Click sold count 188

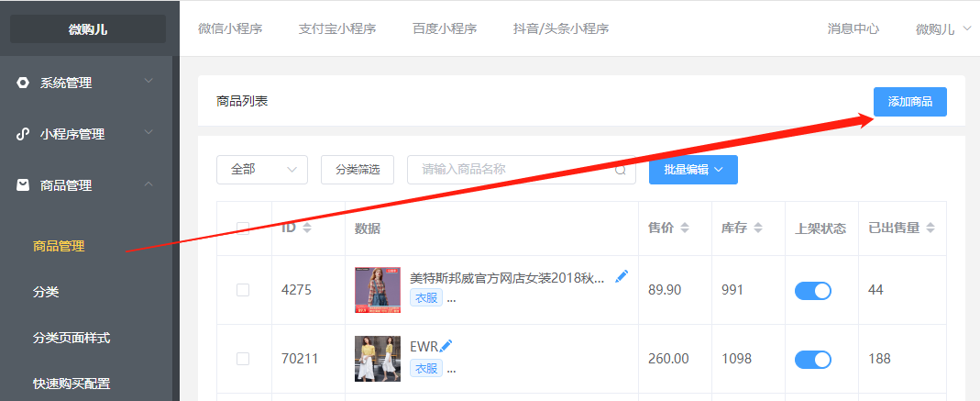click(879, 359)
